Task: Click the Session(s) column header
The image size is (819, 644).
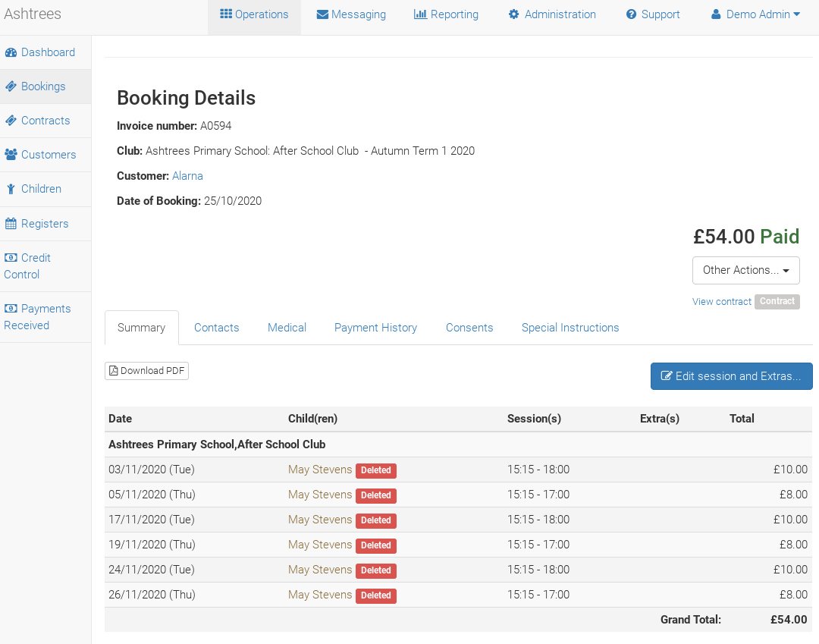Action: pyautogui.click(x=534, y=419)
